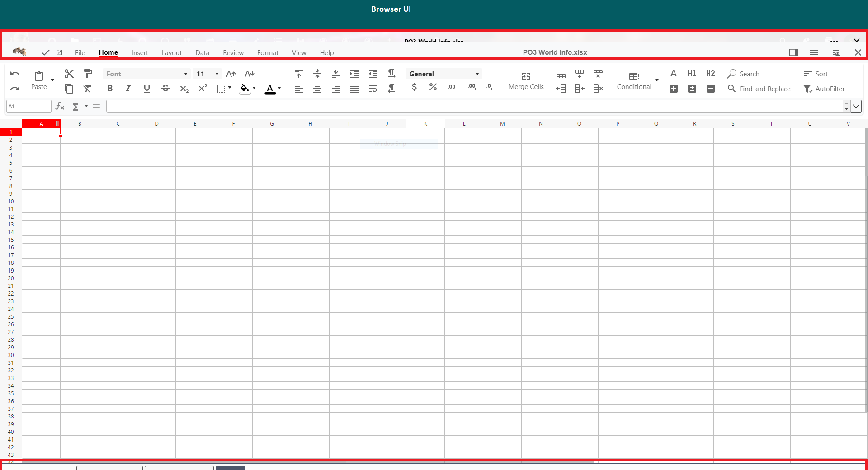Click the Increase font size icon
Screen dimensions: 868x470
click(x=231, y=74)
